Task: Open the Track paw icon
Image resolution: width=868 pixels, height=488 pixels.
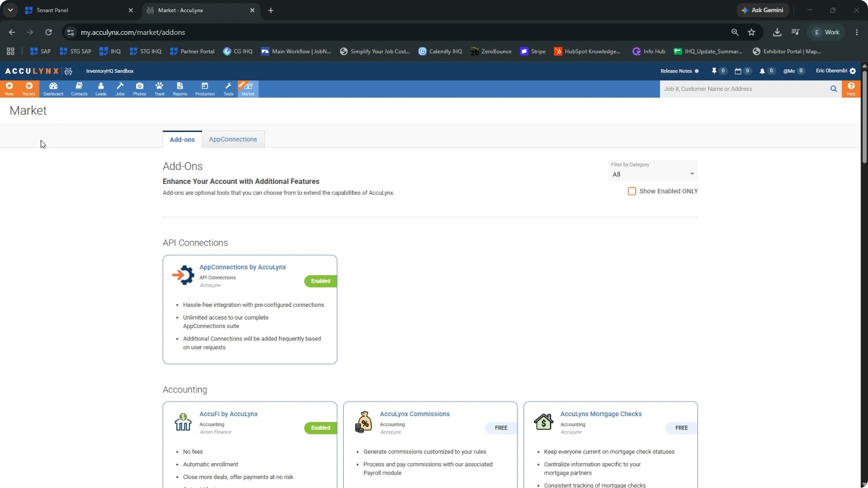Action: pos(159,89)
